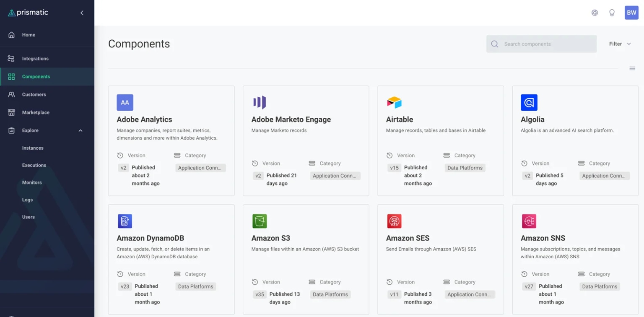Click Application Conn… tag on Adobe Analytics
644x317 pixels.
point(200,168)
